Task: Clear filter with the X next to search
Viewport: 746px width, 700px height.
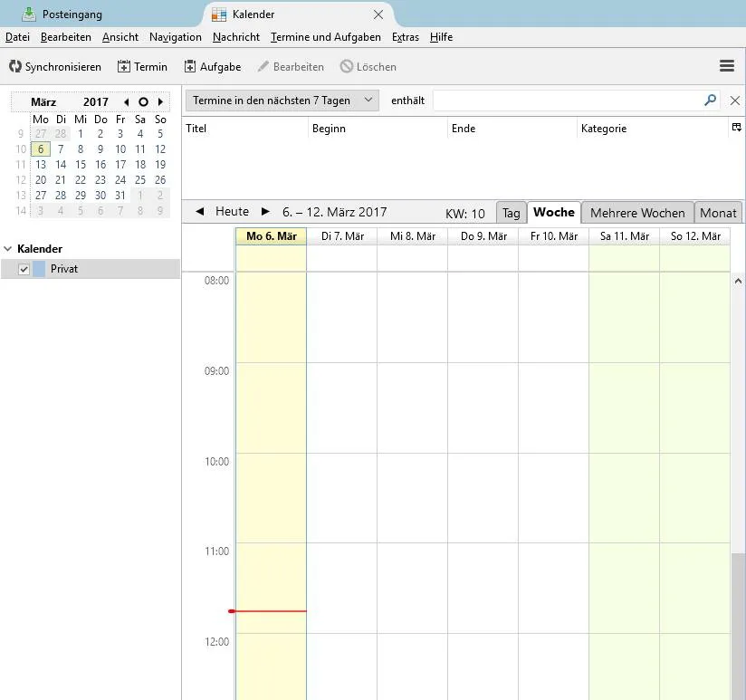Action: click(734, 101)
